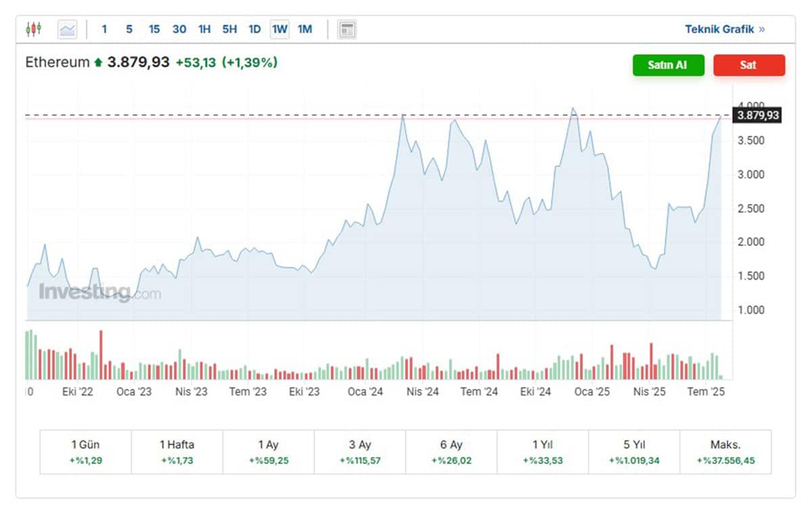Select the 1 Hafta performance cell
Viewport: 812px width, 510px height.
click(x=177, y=452)
